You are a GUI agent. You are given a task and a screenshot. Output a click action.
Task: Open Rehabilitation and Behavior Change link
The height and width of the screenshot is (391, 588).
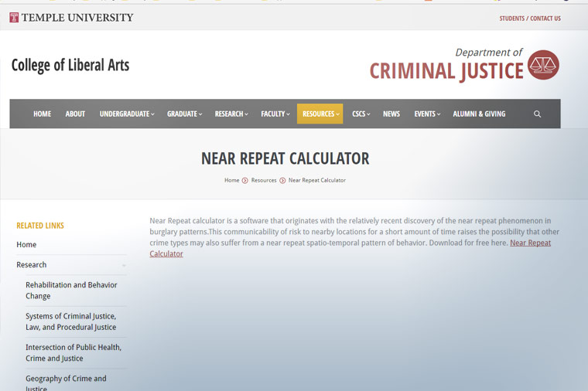[71, 291]
